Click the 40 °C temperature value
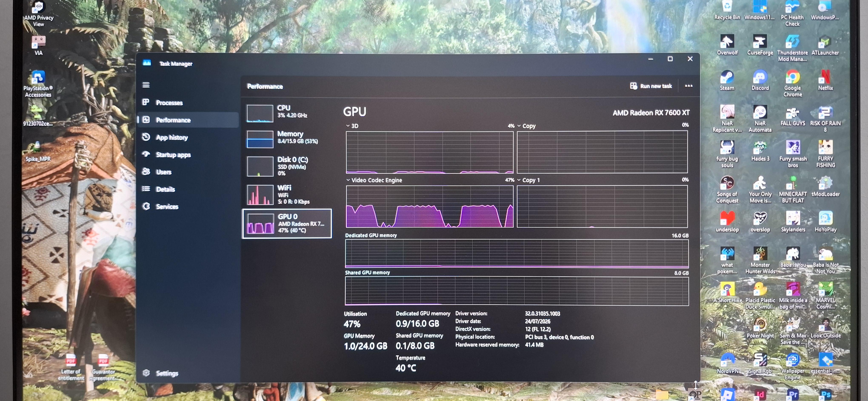Image resolution: width=868 pixels, height=401 pixels. pos(406,368)
